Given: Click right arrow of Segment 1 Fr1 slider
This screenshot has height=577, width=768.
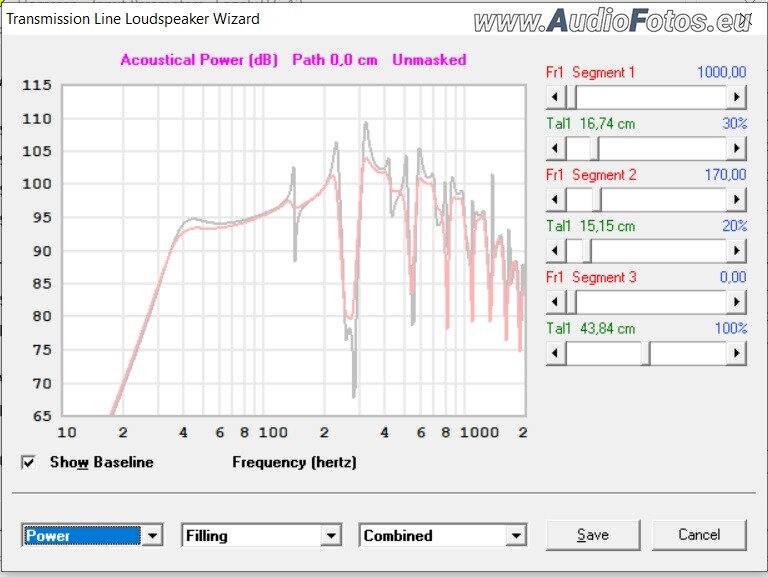Looking at the screenshot, I should pos(736,97).
